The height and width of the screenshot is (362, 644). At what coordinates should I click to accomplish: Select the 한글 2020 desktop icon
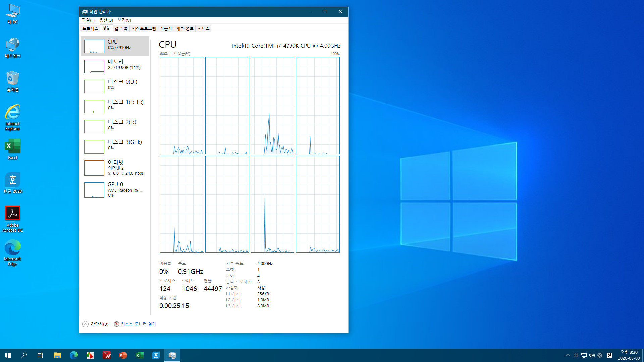tap(13, 183)
